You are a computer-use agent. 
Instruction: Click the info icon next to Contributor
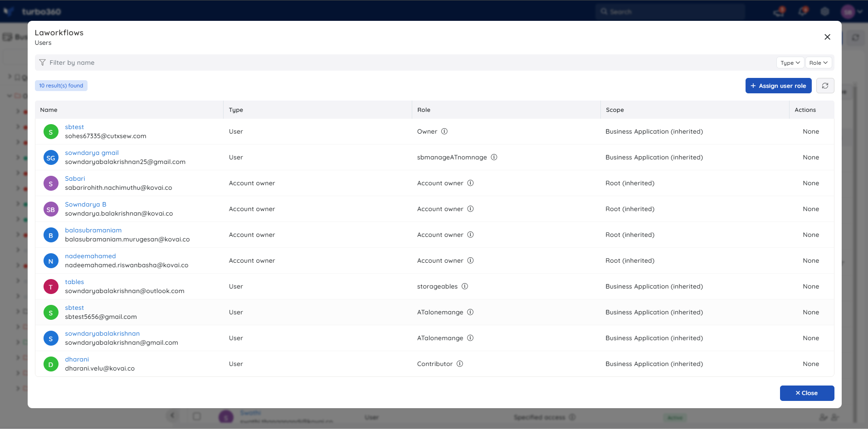point(459,364)
